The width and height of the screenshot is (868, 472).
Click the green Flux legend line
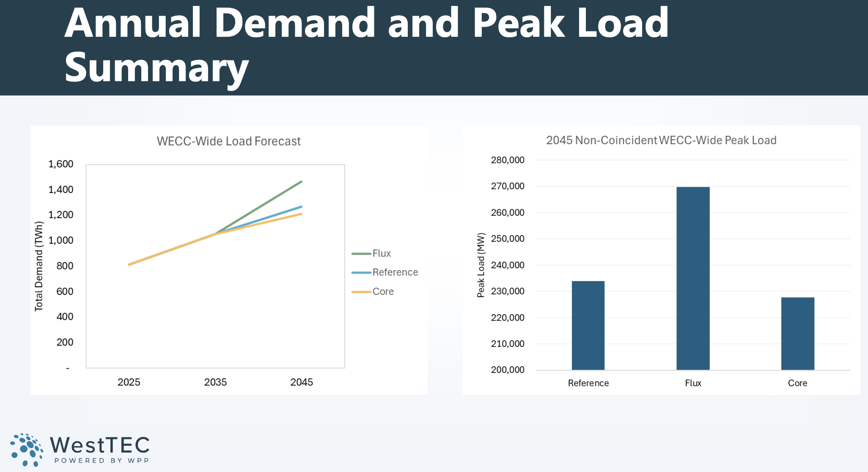(361, 254)
